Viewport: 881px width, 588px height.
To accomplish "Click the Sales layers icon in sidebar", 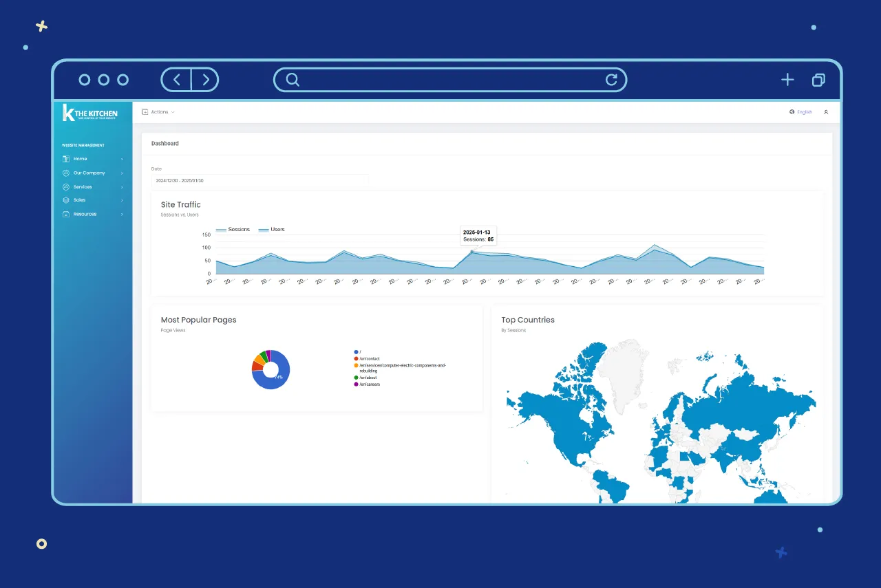I will [66, 200].
